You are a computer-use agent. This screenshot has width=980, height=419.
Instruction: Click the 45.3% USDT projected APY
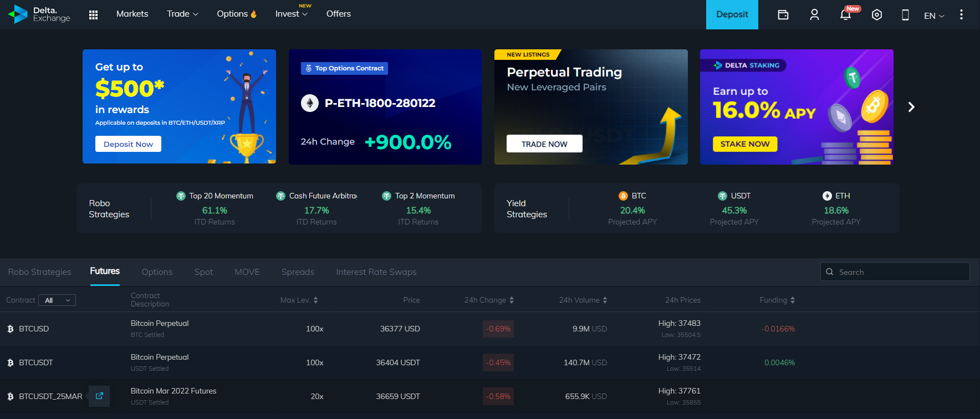734,211
